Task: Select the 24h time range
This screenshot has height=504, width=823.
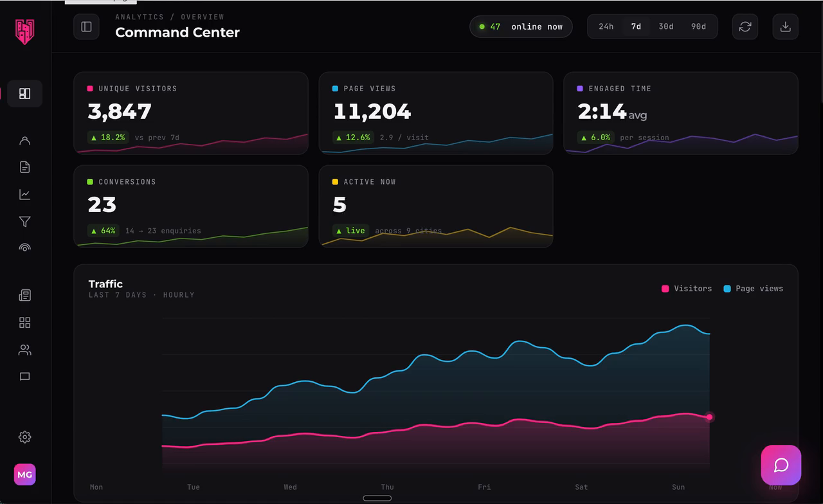Action: 606,26
